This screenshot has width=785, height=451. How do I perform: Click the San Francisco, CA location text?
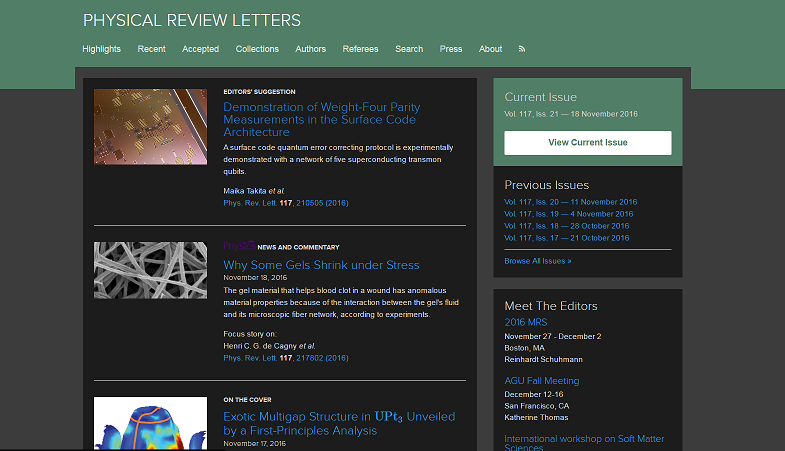click(537, 406)
